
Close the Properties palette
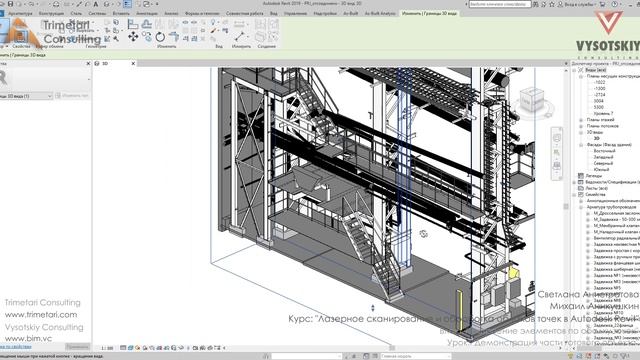[88, 64]
